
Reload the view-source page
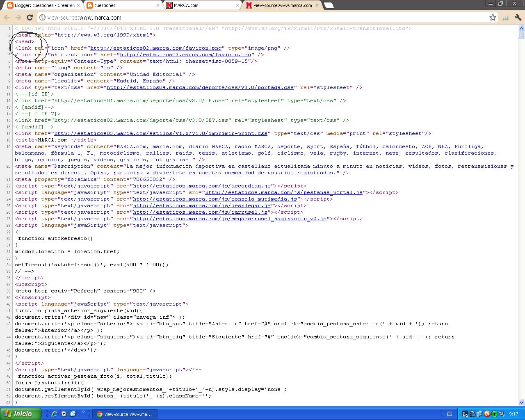pyautogui.click(x=30, y=18)
